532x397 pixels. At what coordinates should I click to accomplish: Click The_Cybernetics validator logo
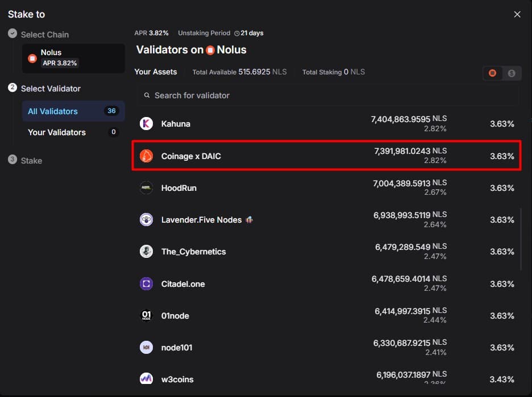coord(146,252)
